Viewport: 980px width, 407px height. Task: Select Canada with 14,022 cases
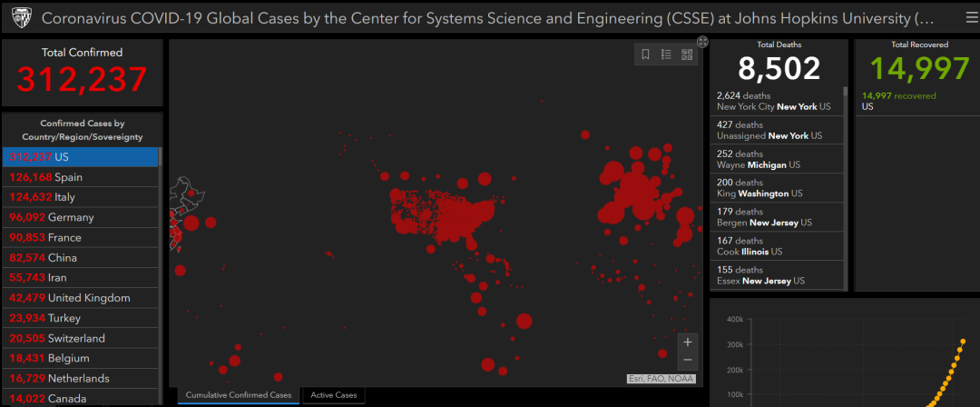[81, 397]
